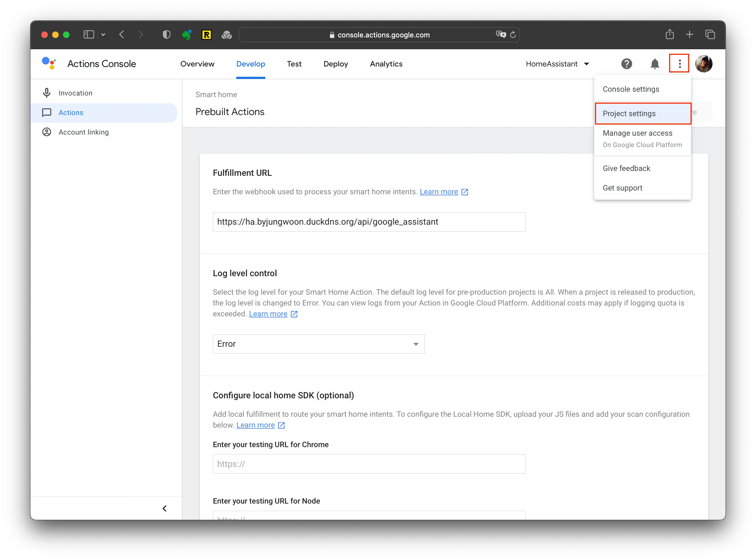Click the yellow R extension icon

click(206, 34)
